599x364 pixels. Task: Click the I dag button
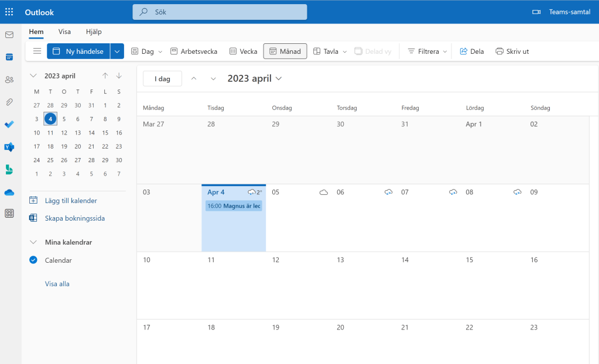(x=162, y=79)
